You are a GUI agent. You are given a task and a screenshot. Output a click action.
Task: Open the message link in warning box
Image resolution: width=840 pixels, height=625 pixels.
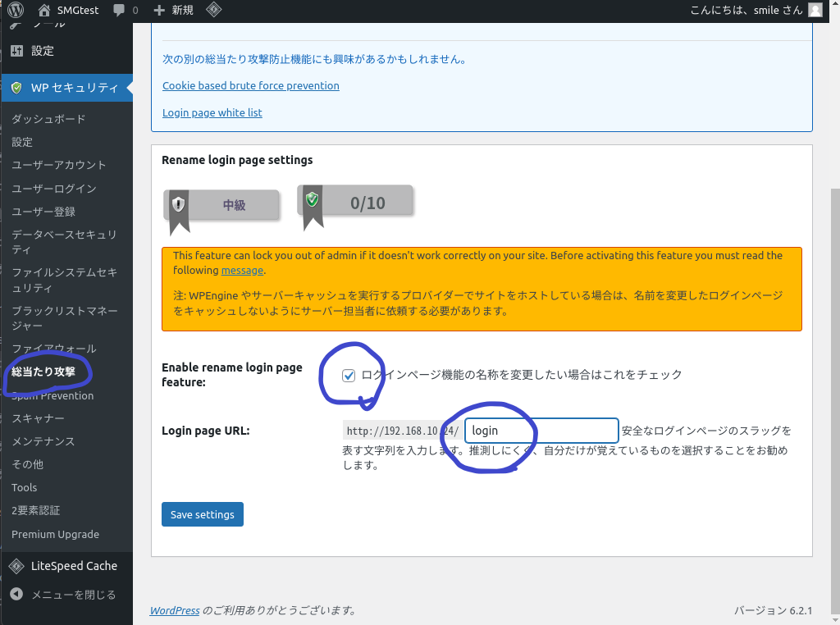pos(242,271)
